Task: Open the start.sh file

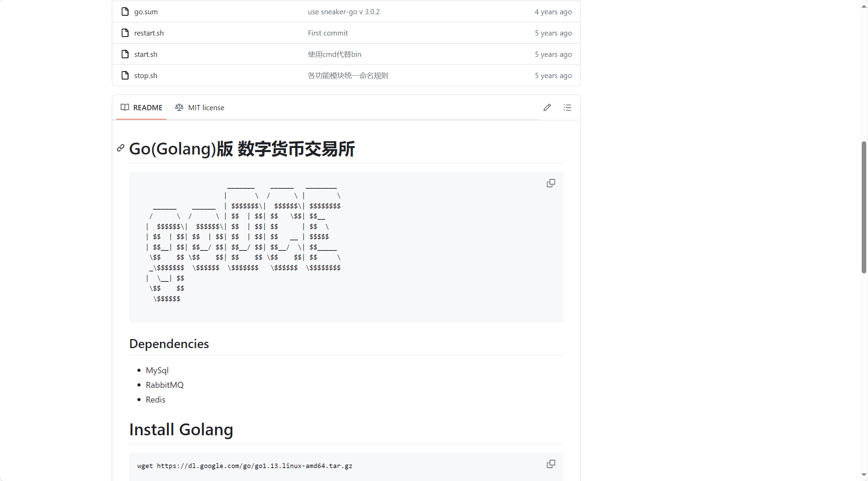Action: coord(146,54)
